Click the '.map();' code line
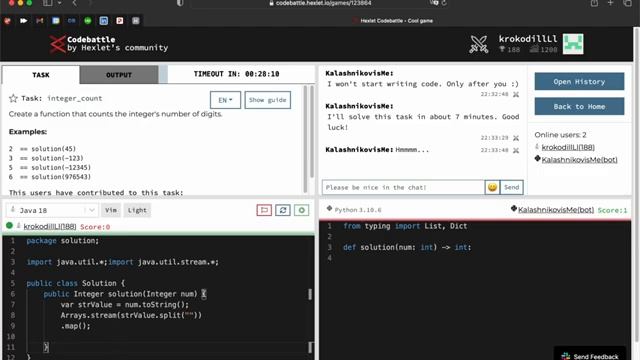The width and height of the screenshot is (640, 360). tap(76, 326)
